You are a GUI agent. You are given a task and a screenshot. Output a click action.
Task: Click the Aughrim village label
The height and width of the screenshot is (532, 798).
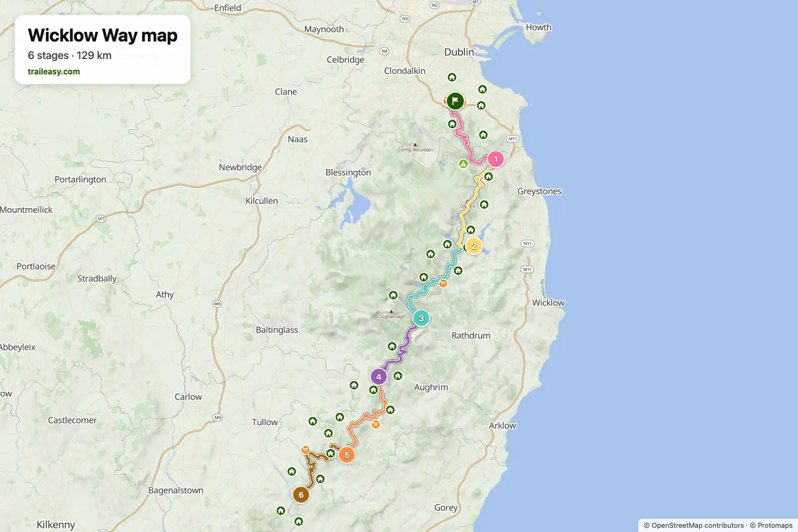(x=431, y=387)
